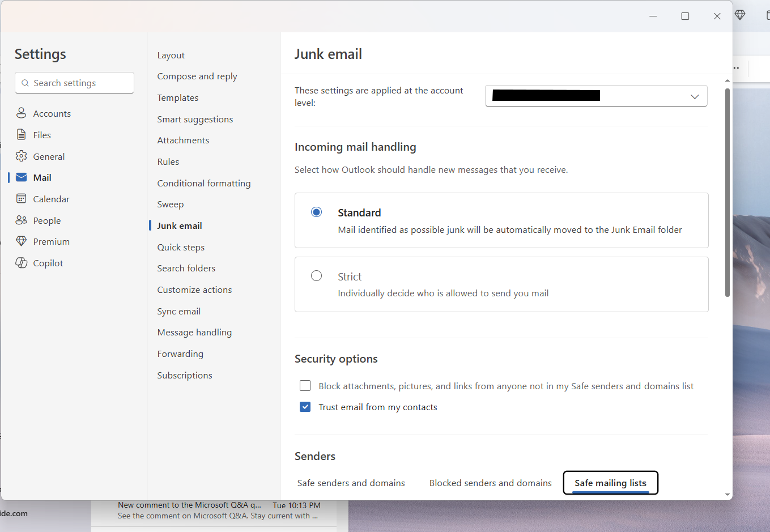Enable blocking attachments, pictures, and links checkbox
Screen dimensions: 770x532
point(305,386)
